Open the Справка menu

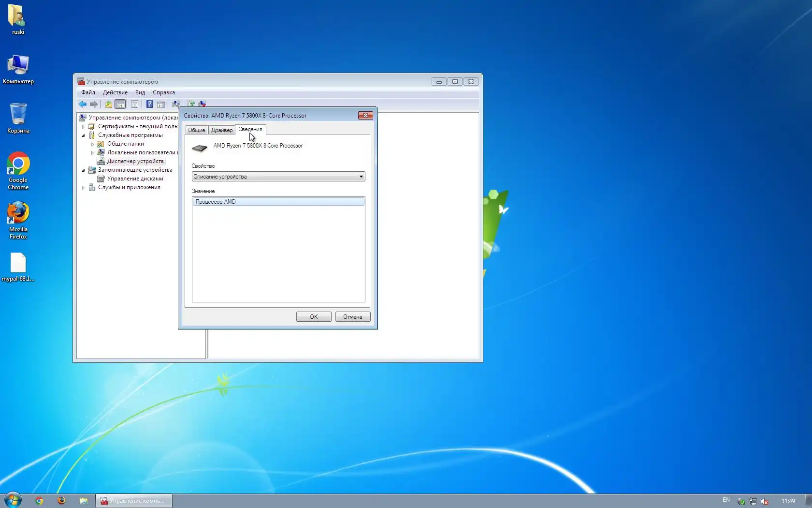coord(164,92)
